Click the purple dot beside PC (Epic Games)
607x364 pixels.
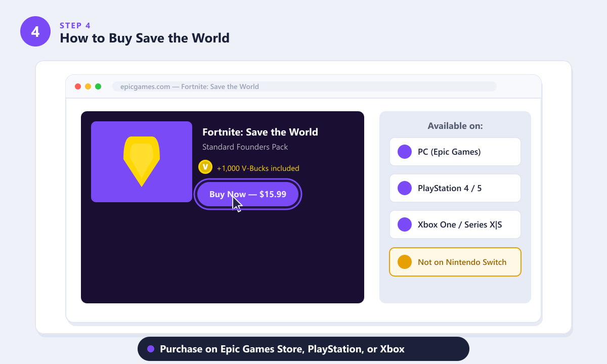click(x=405, y=152)
